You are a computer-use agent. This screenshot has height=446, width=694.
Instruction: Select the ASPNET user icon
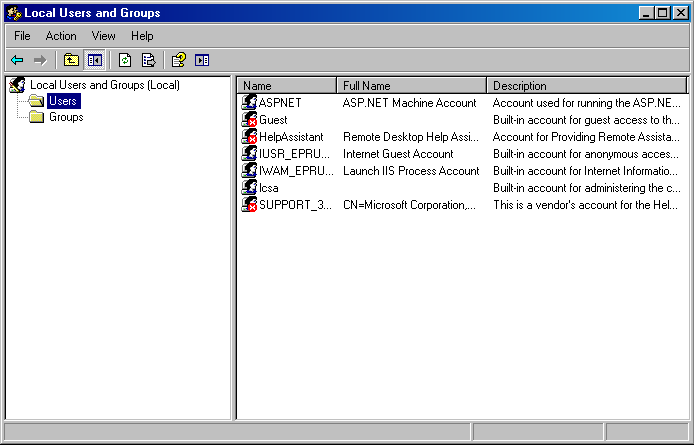249,102
